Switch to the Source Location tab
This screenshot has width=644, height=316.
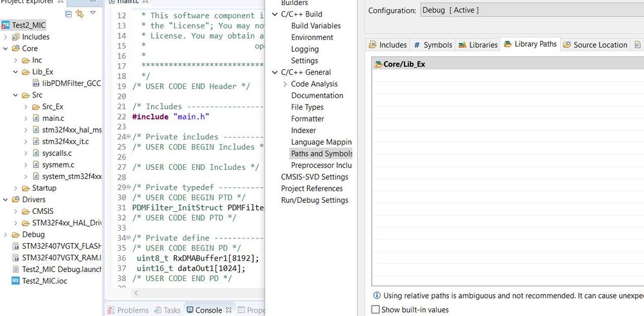point(595,45)
